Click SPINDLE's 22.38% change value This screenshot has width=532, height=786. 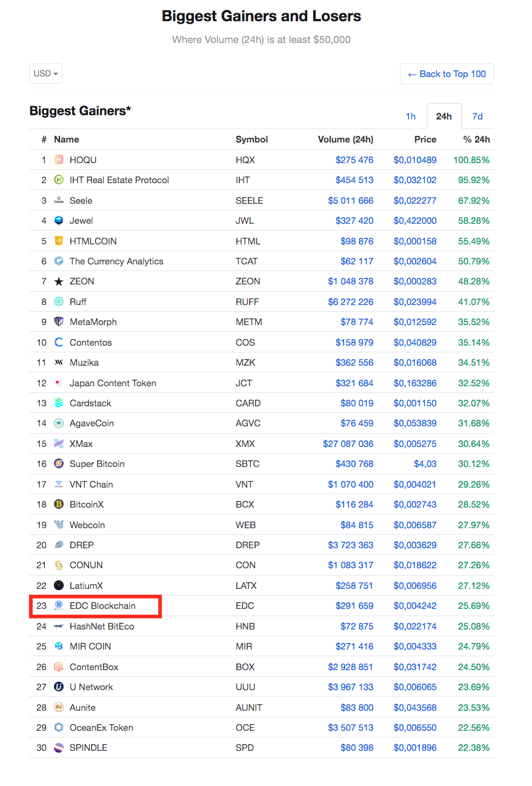pyautogui.click(x=474, y=748)
